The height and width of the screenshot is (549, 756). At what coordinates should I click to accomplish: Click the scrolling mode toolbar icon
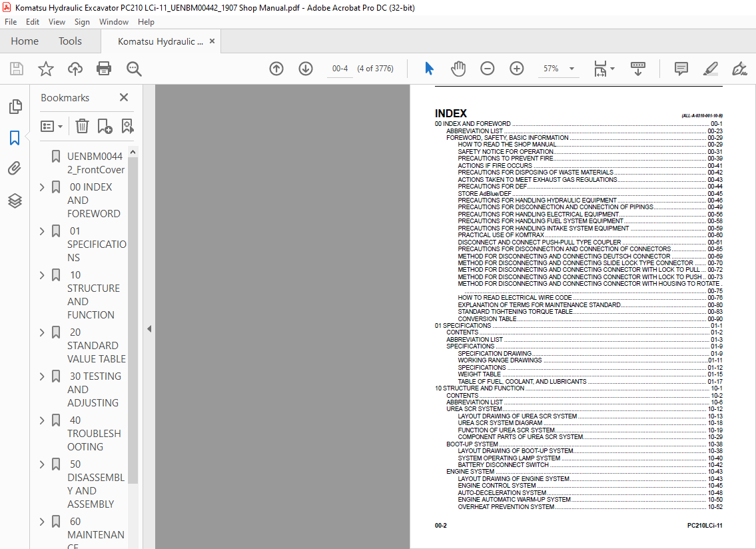click(x=638, y=69)
